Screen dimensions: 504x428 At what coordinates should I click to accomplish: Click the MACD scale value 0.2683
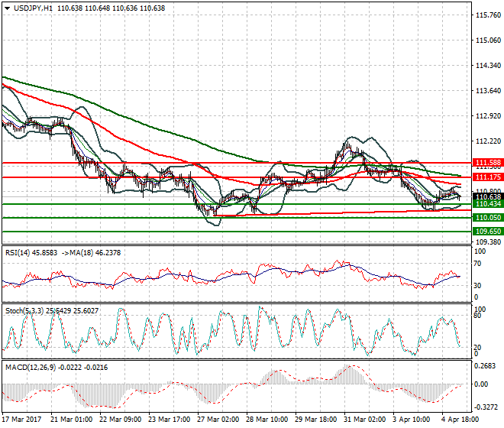tap(485, 366)
